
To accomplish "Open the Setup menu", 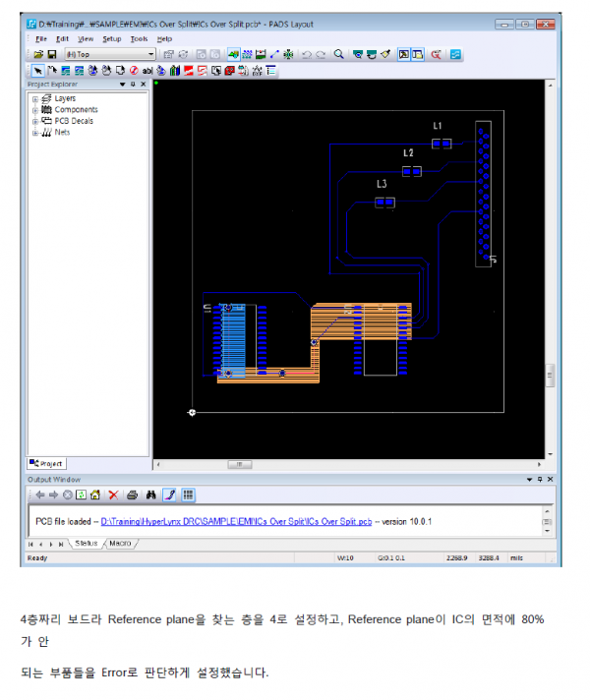I will pyautogui.click(x=112, y=38).
